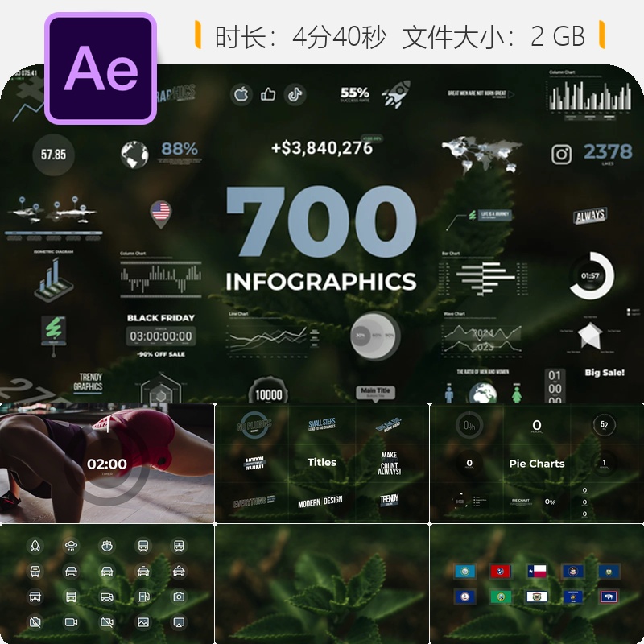Click the TikTok icon
The width and height of the screenshot is (644, 644).
coord(295,94)
